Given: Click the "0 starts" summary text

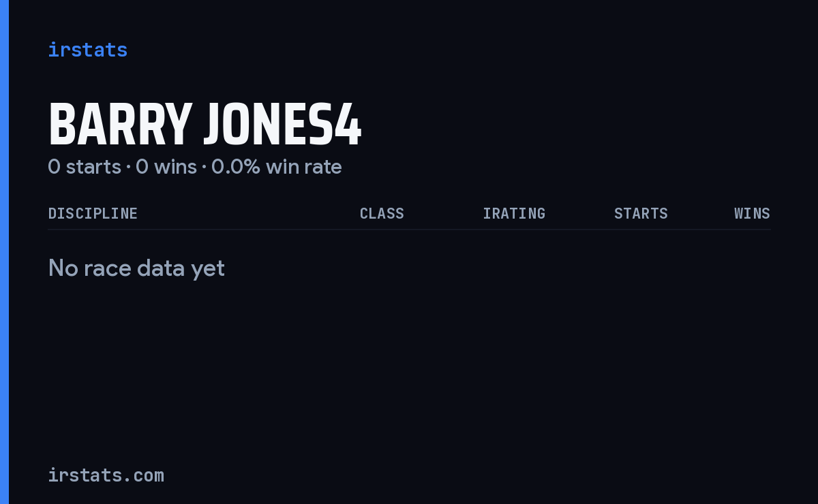Looking at the screenshot, I should 85,167.
